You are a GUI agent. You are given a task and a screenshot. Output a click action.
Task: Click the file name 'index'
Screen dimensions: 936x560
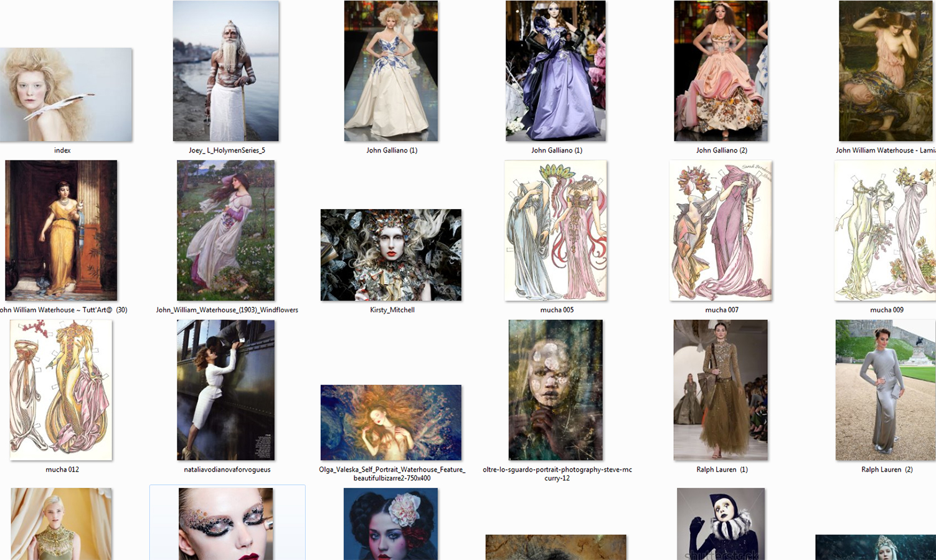[62, 151]
